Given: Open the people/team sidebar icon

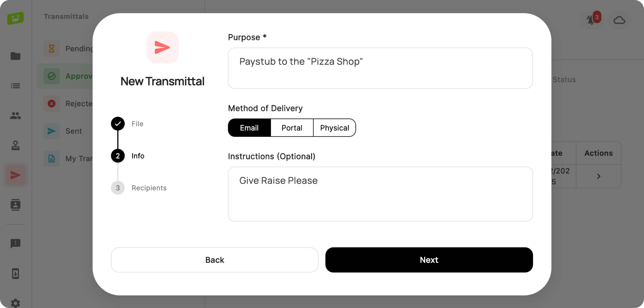Looking at the screenshot, I should [x=15, y=116].
